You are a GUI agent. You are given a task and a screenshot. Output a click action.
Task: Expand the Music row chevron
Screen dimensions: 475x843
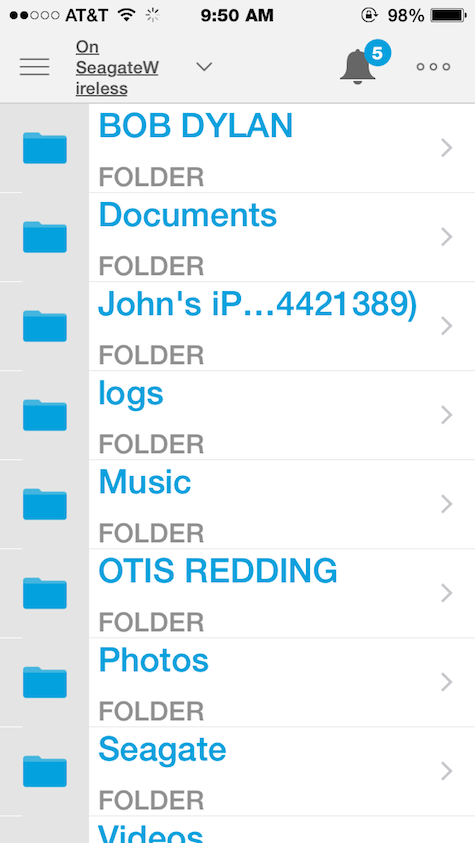447,504
